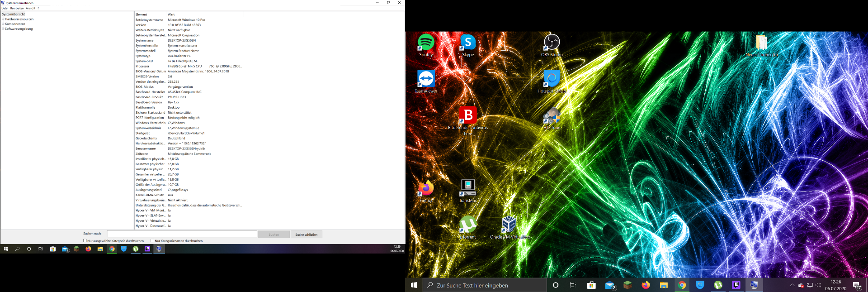The image size is (868, 292).
Task: Open the Ansicht menu
Action: point(30,8)
